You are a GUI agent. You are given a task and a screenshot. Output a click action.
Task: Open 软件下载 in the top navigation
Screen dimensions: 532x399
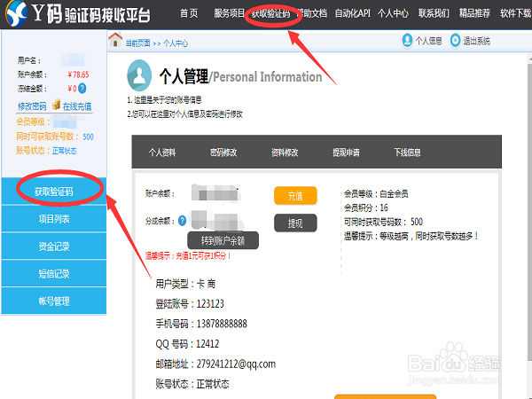[x=516, y=13]
